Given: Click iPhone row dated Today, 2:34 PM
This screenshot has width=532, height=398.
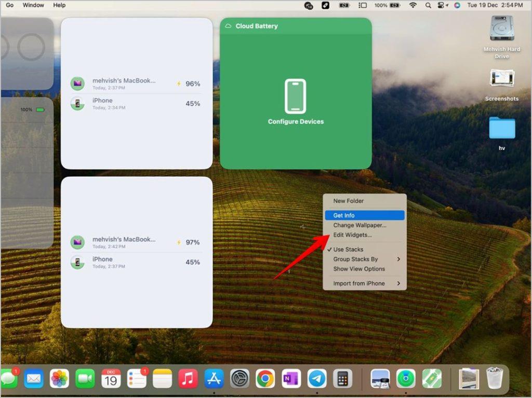Looking at the screenshot, I should coord(136,103).
